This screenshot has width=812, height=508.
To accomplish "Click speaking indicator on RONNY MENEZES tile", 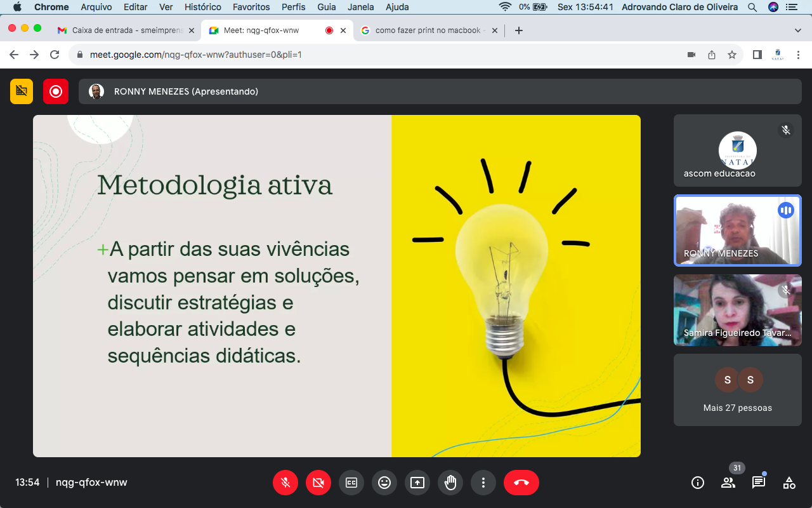I will (786, 210).
